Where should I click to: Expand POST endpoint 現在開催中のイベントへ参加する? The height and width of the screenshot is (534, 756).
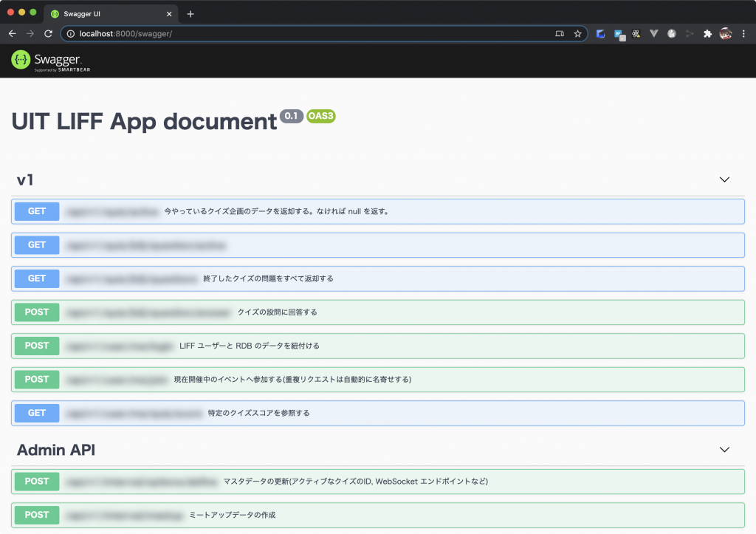click(x=378, y=379)
